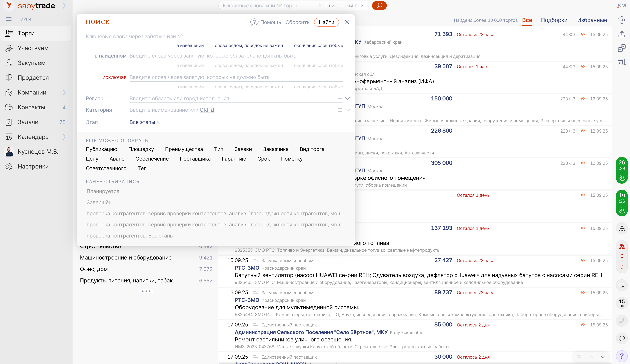Open the chat bubble icon in right panel
Viewport: 630px width, 364px height.
pyautogui.click(x=621, y=338)
